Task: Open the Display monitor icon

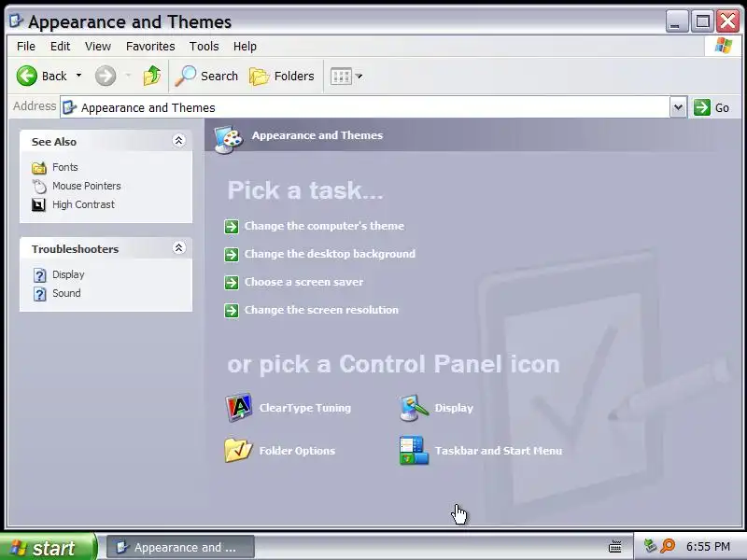Action: (414, 408)
